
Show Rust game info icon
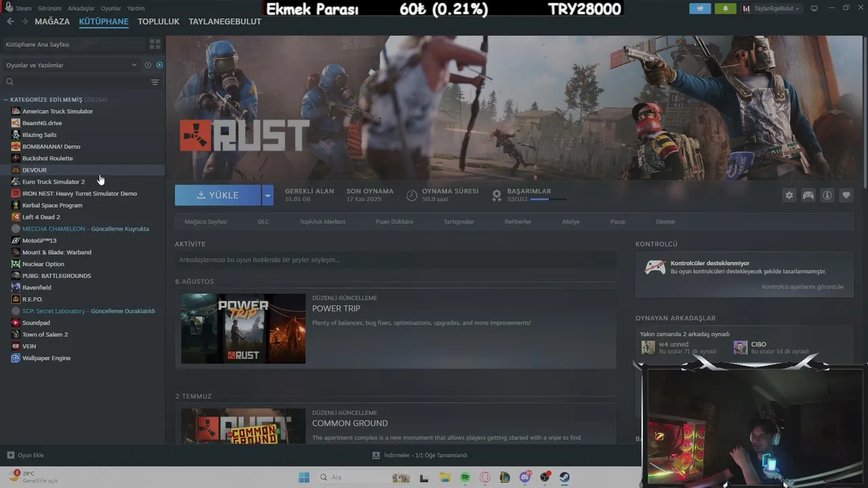pyautogui.click(x=827, y=195)
